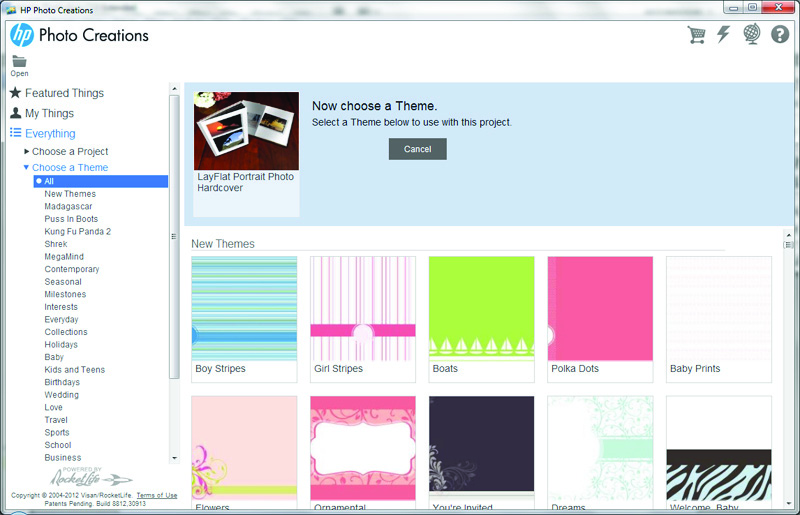Select the Shrek theme category
Screen dimensions: 800x515
pyautogui.click(x=56, y=244)
